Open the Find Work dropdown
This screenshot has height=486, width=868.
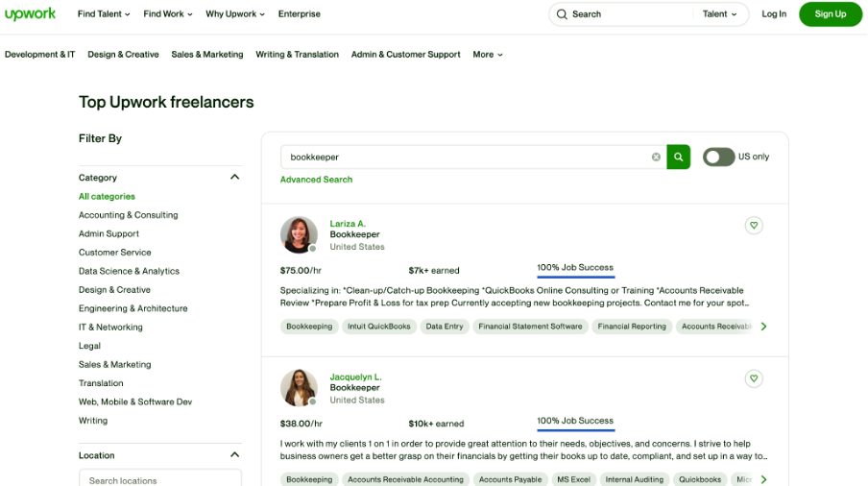pos(168,13)
